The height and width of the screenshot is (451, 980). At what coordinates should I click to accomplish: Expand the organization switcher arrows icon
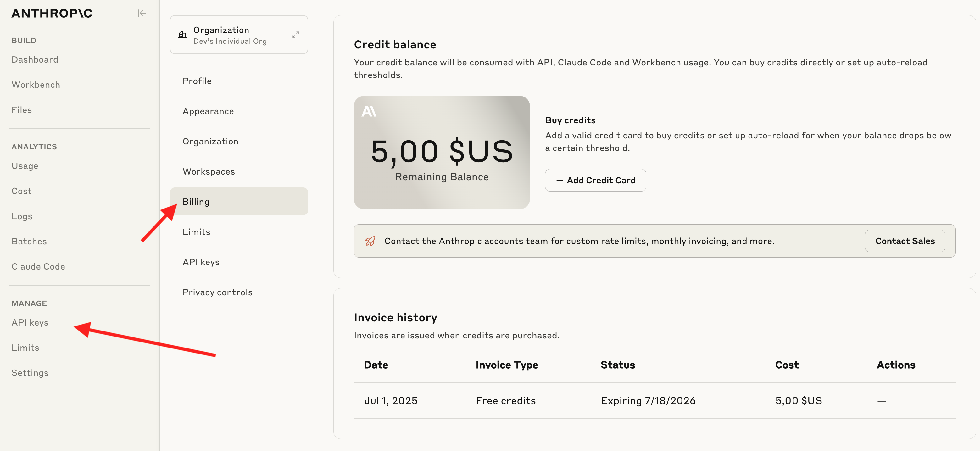296,35
